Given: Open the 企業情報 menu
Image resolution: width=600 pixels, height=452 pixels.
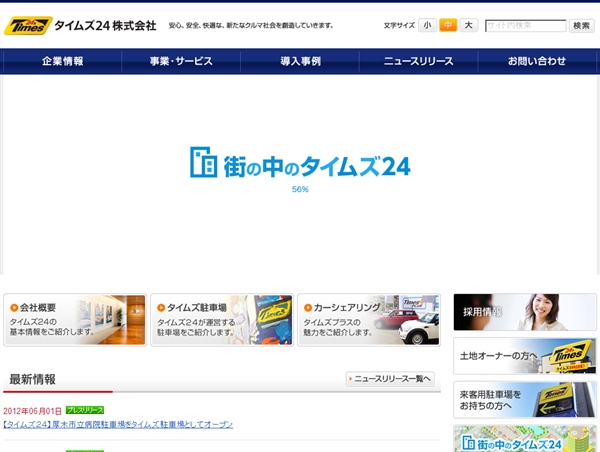Looking at the screenshot, I should pos(62,61).
